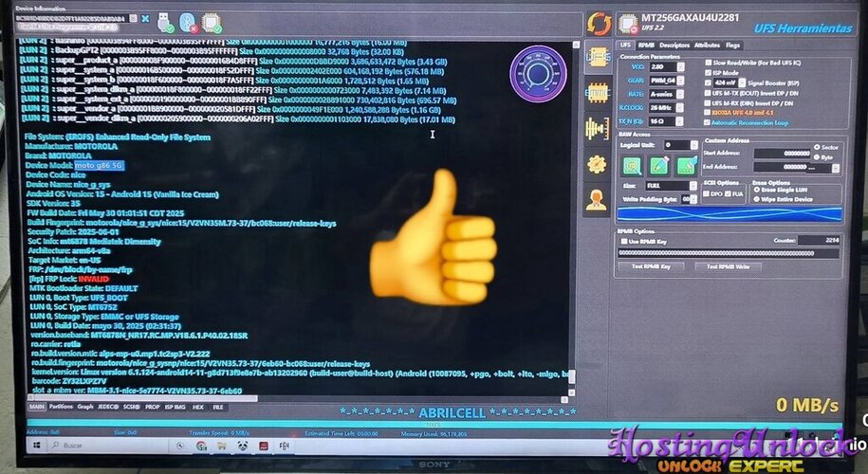Click the small box icon after the serial field
Viewport: 868px width, 474px height.
(x=133, y=18)
